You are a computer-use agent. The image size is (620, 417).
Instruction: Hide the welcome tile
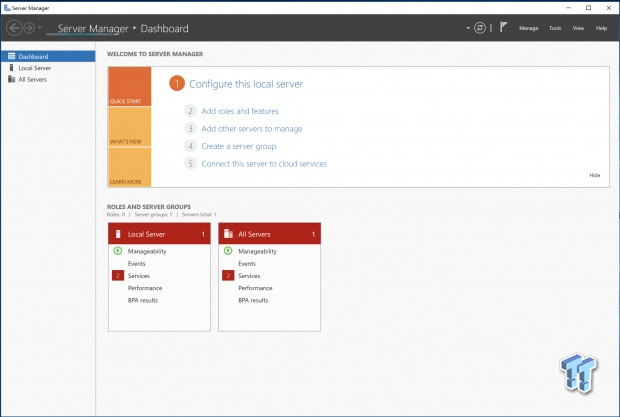pyautogui.click(x=595, y=175)
